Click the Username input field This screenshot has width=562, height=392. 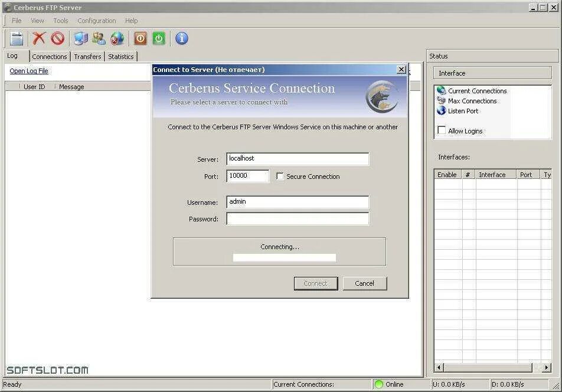298,202
